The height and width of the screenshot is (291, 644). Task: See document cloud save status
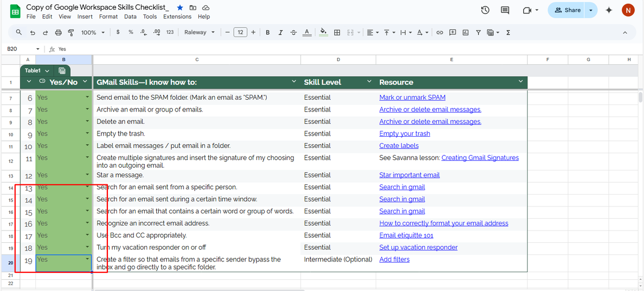tap(206, 8)
